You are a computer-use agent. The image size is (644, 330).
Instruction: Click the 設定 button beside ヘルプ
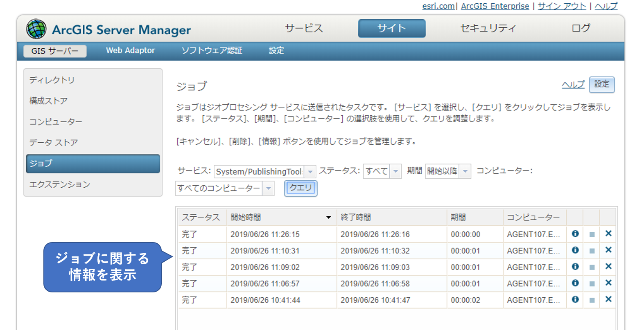point(602,84)
